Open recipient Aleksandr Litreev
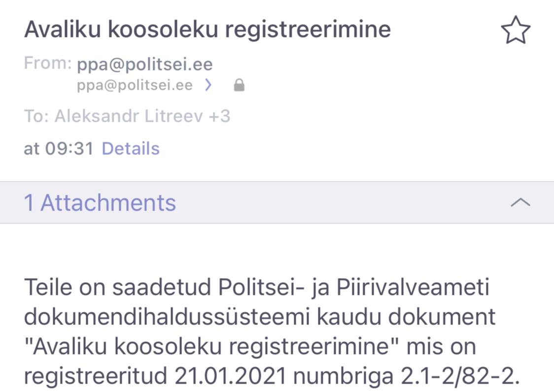 click(129, 116)
